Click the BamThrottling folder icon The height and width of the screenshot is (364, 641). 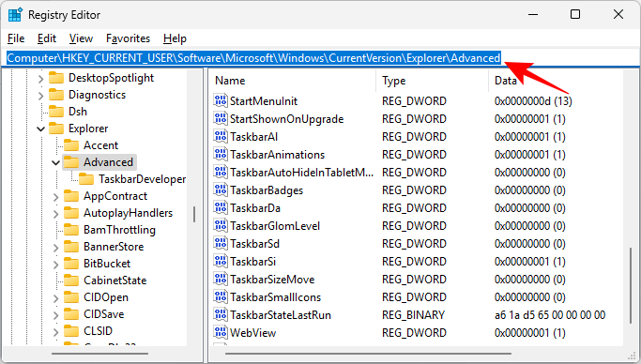pyautogui.click(x=71, y=230)
